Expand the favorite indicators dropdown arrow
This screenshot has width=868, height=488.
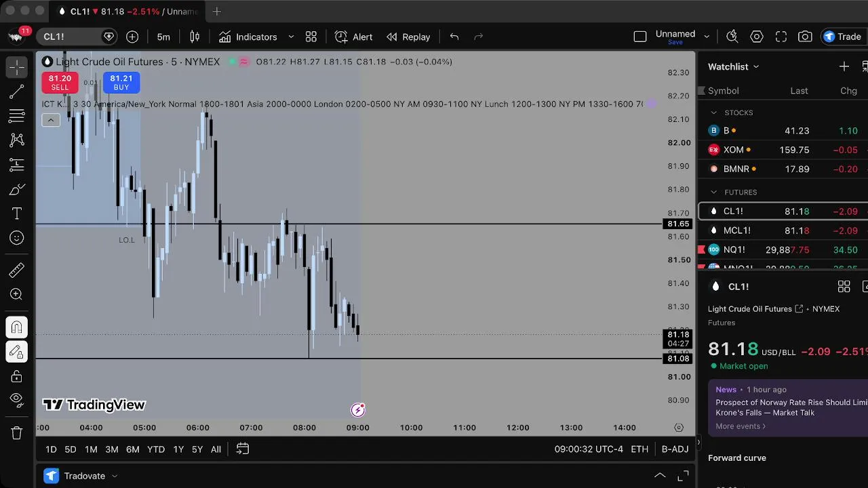(291, 37)
